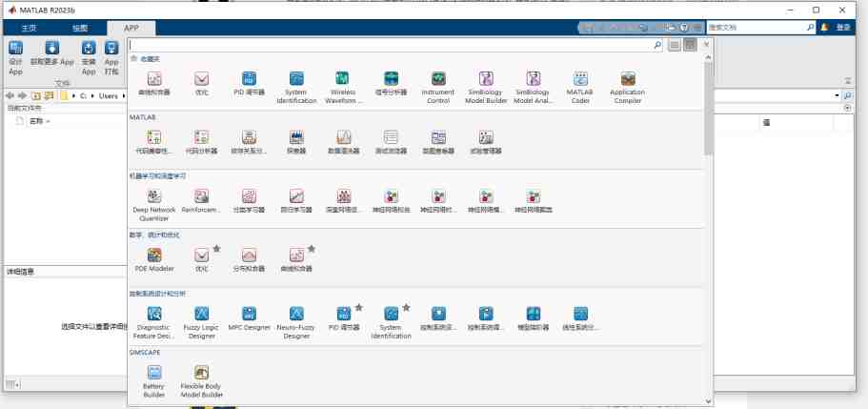Click the 获取更多 App button
This screenshot has height=409, width=868.
pyautogui.click(x=52, y=53)
